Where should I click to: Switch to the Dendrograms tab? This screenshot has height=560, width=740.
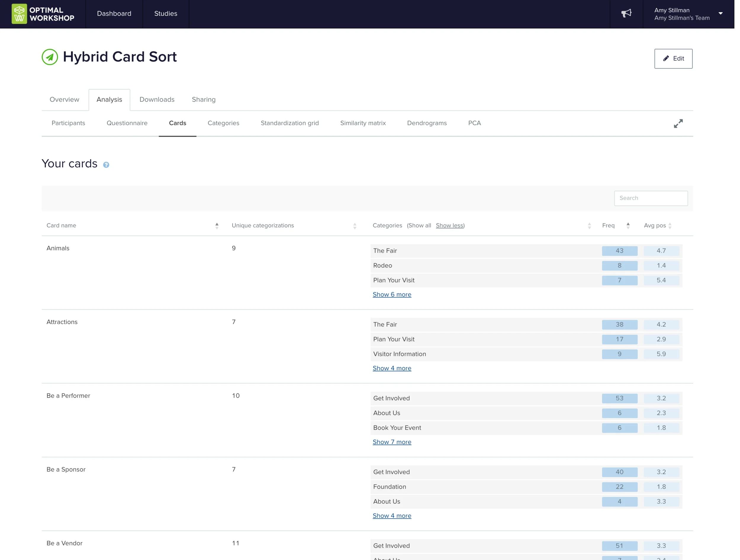pyautogui.click(x=427, y=123)
